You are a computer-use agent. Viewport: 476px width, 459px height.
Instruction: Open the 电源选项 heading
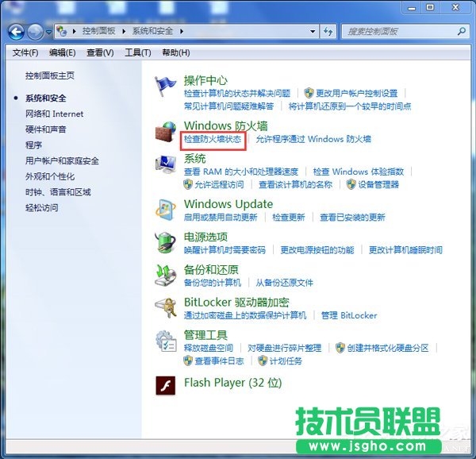pyautogui.click(x=205, y=237)
